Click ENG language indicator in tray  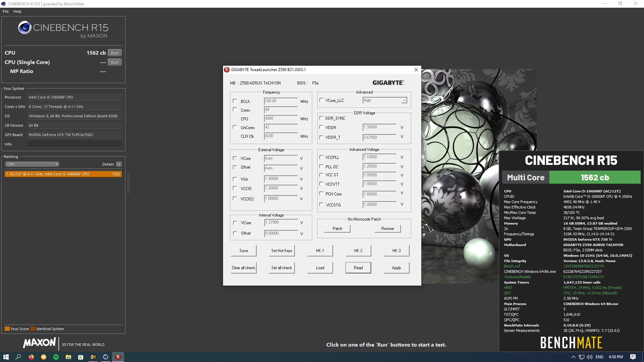[x=599, y=357]
